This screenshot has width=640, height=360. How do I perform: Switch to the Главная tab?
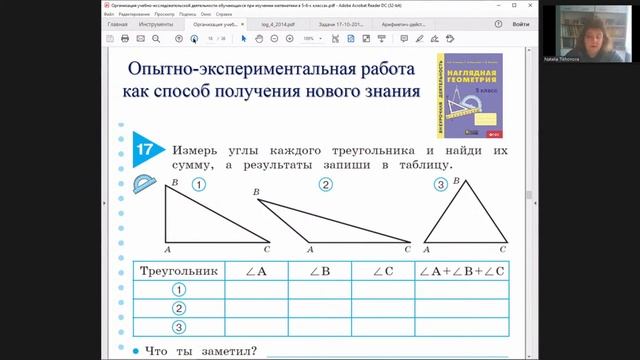tap(118, 24)
